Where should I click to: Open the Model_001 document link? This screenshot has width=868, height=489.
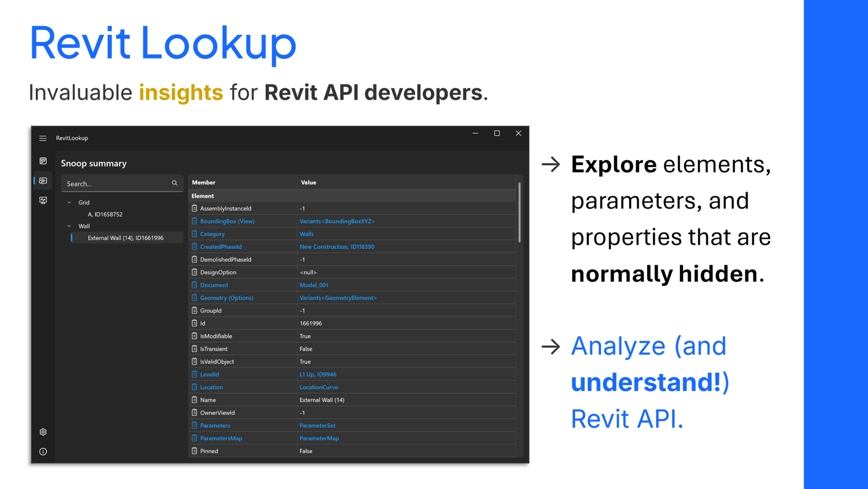point(314,284)
